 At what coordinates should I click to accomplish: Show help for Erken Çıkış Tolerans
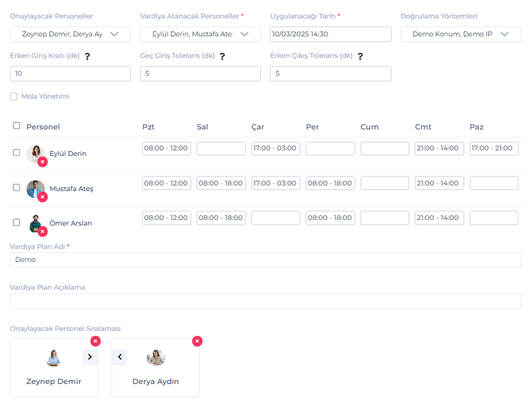(x=360, y=57)
